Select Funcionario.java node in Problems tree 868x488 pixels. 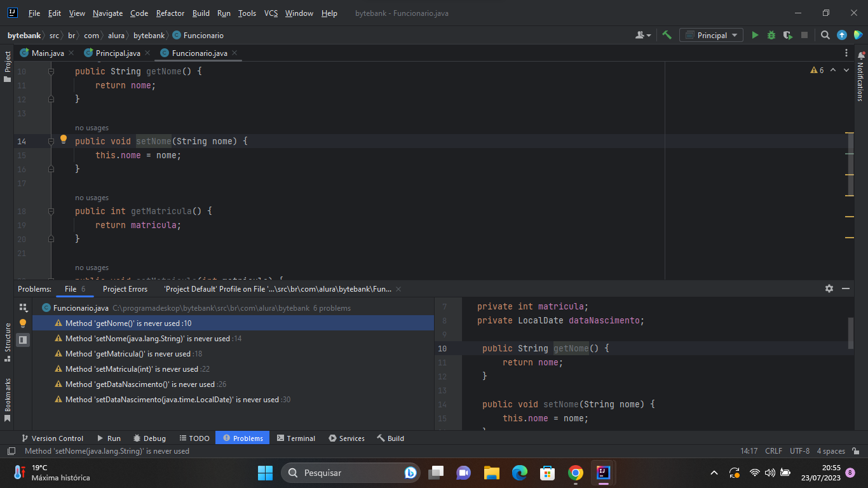click(233, 308)
